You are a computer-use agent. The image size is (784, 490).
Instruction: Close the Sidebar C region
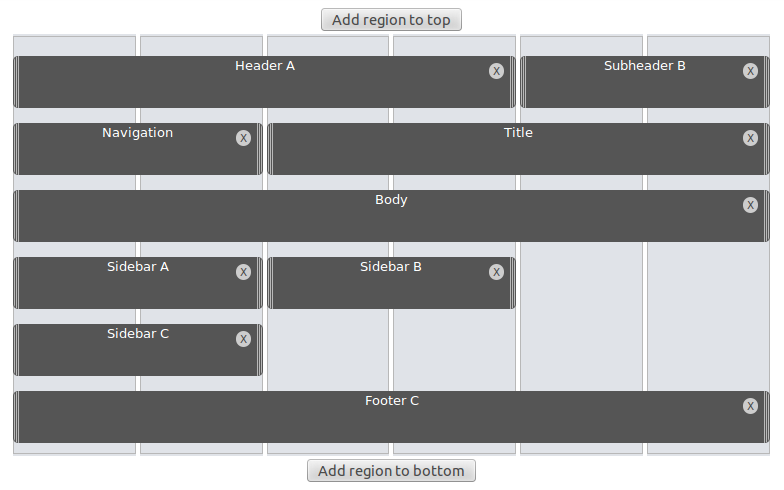point(244,339)
